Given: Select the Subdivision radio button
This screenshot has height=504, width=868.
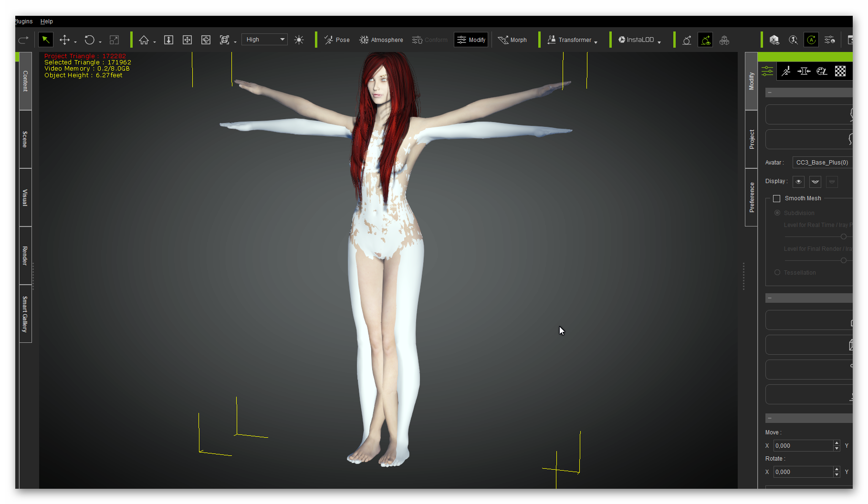Looking at the screenshot, I should [x=777, y=213].
